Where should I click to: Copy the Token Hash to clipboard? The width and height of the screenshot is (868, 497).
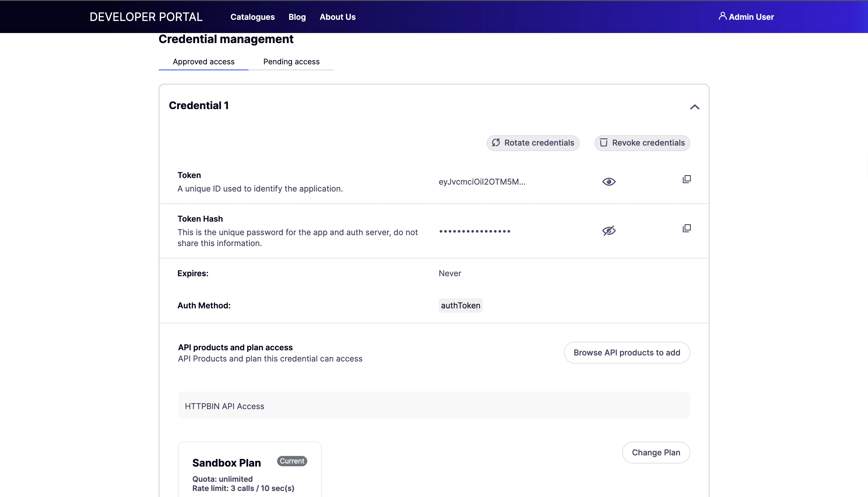coord(687,228)
